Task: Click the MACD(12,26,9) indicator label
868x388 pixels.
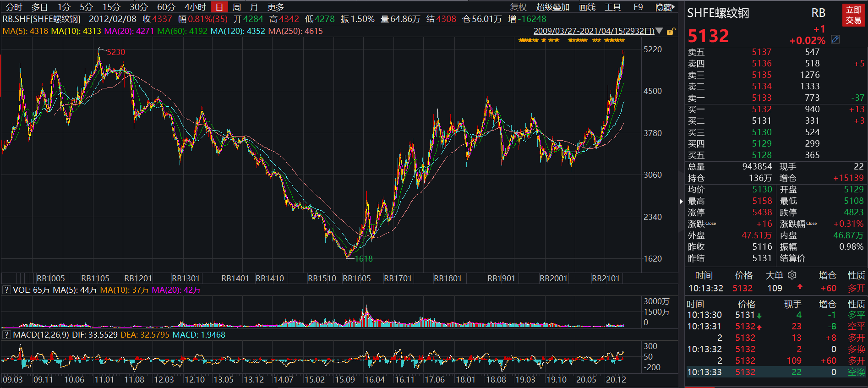Action: (41, 335)
